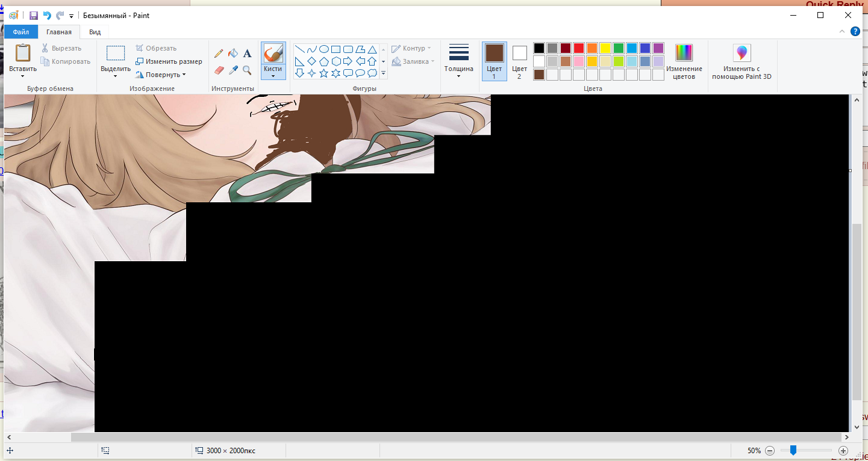Choose the Rounded callout shape

pos(348,73)
